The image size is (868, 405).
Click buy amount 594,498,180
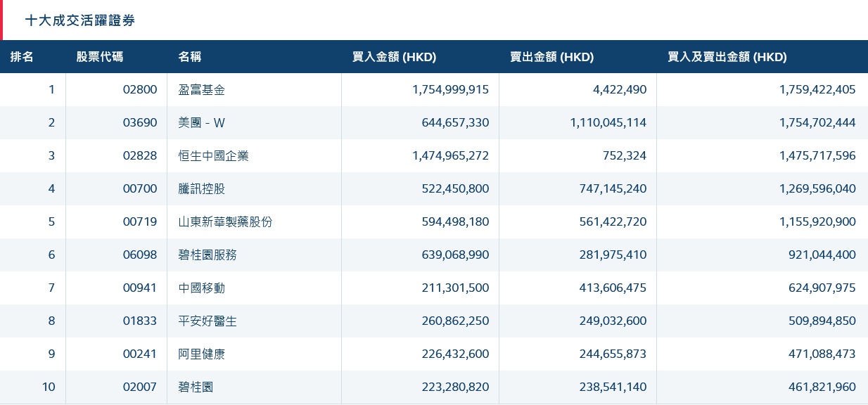click(x=455, y=222)
